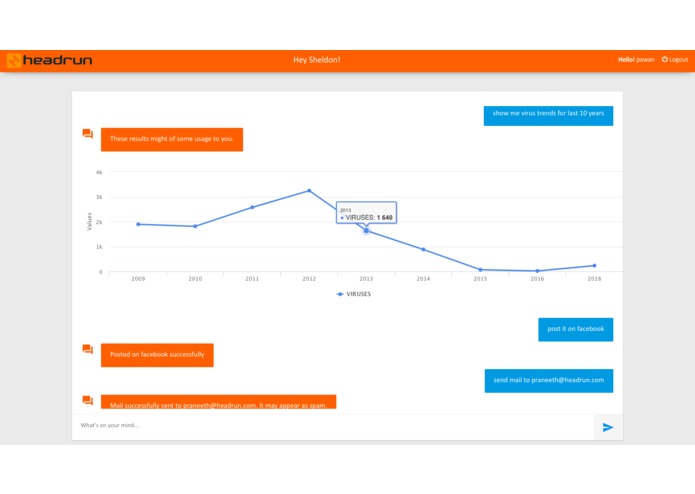
Task: Click the 2014 data point on chart
Action: coord(423,249)
